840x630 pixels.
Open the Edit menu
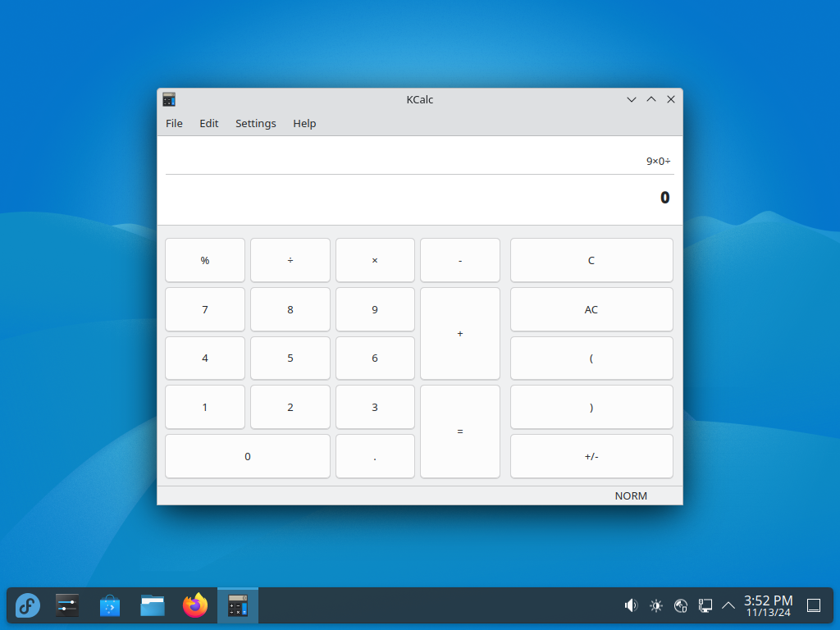coord(209,124)
